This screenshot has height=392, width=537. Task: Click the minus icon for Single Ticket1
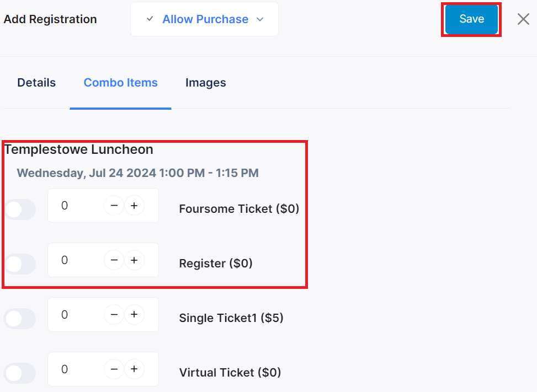click(x=114, y=314)
